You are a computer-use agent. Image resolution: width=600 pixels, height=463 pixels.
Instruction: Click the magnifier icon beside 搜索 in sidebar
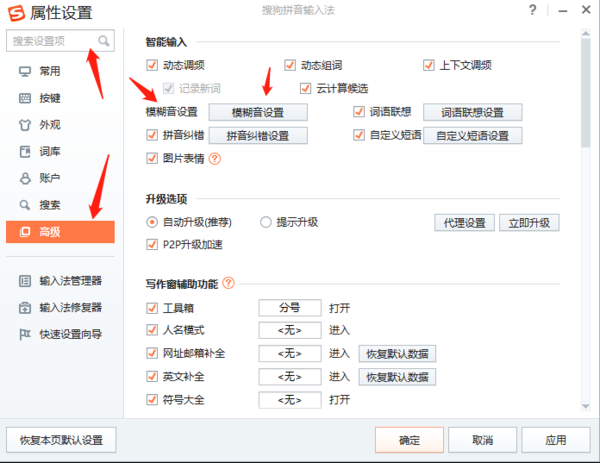click(x=25, y=205)
